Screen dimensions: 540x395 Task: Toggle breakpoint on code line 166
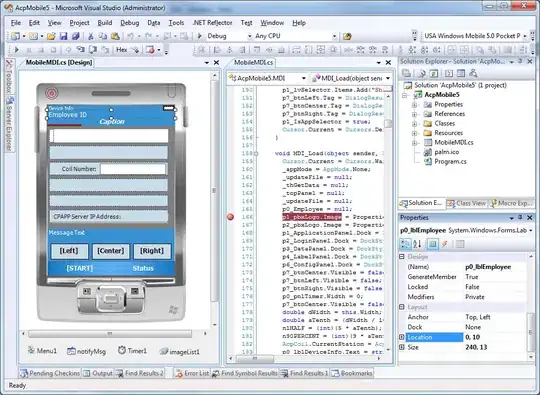(230, 217)
